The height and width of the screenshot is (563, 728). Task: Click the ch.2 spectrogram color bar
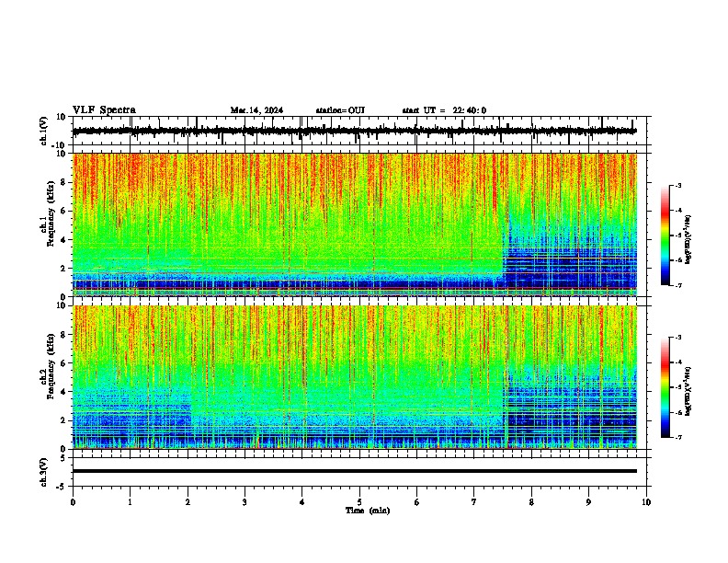coord(665,387)
